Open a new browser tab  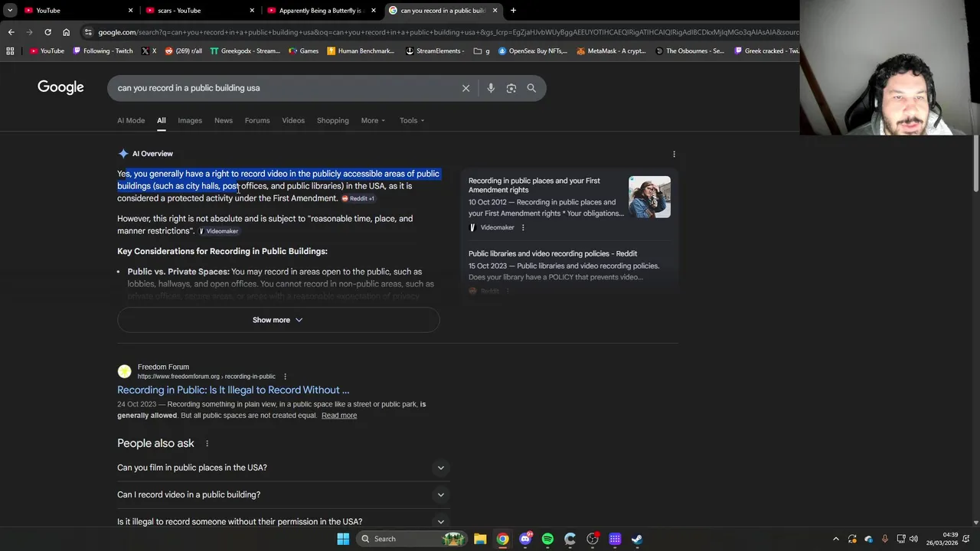click(x=513, y=11)
